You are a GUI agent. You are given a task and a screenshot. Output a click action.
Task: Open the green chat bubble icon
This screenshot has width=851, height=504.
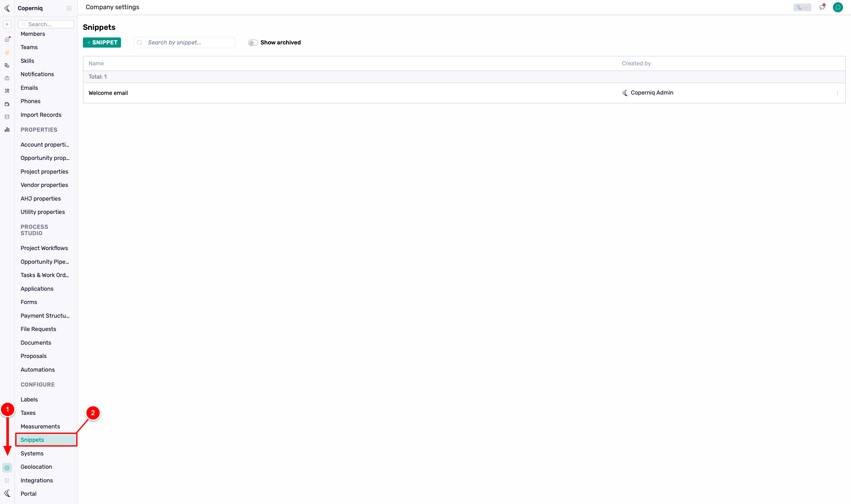838,7
